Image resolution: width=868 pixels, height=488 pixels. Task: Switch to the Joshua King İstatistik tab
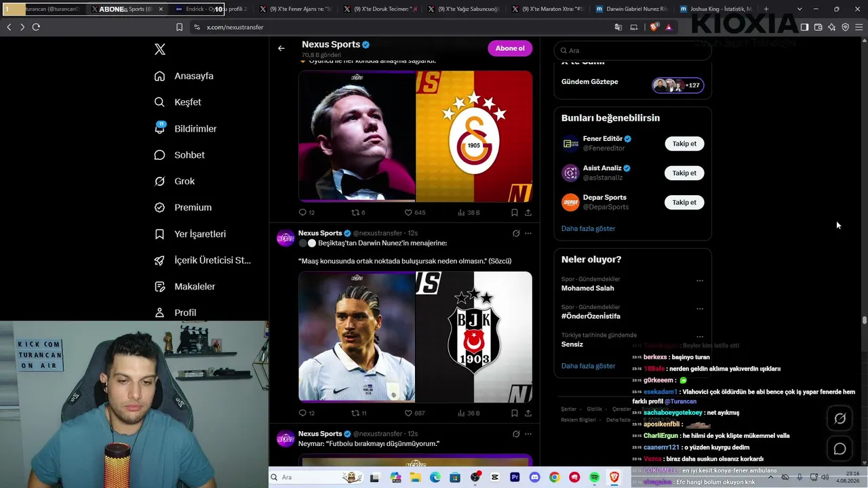click(715, 9)
